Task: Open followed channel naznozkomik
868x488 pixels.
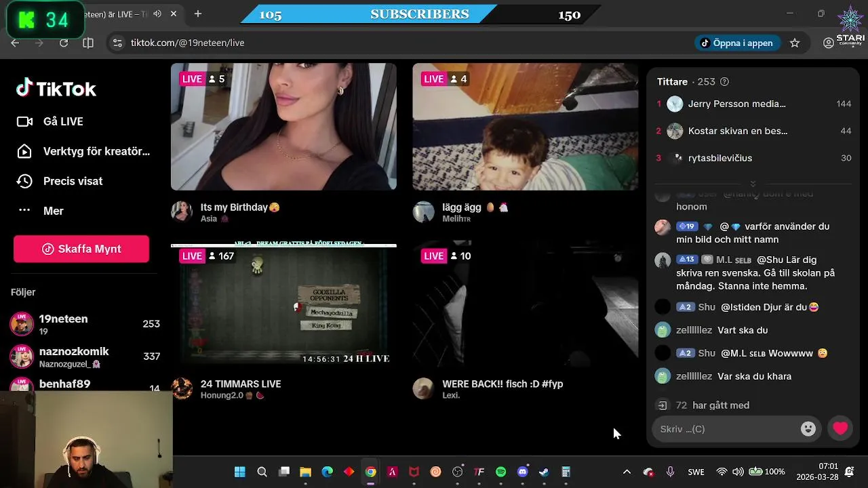Action: coord(85,357)
